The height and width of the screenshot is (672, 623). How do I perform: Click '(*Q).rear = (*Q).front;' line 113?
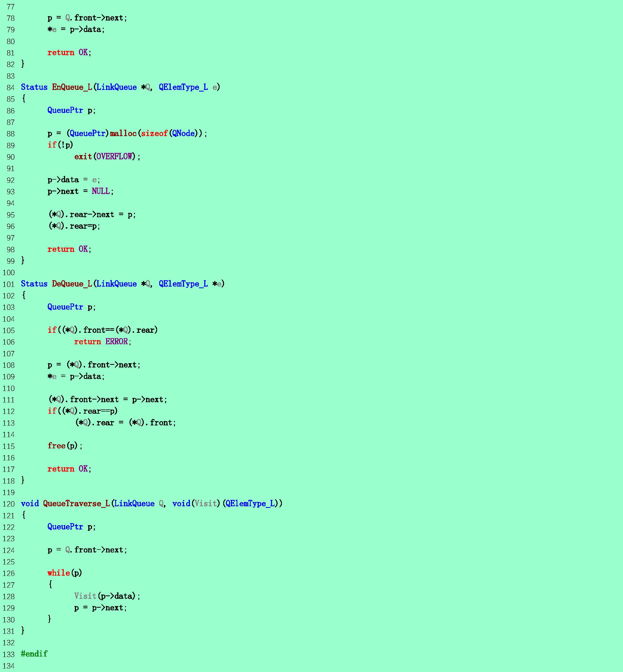click(x=125, y=423)
